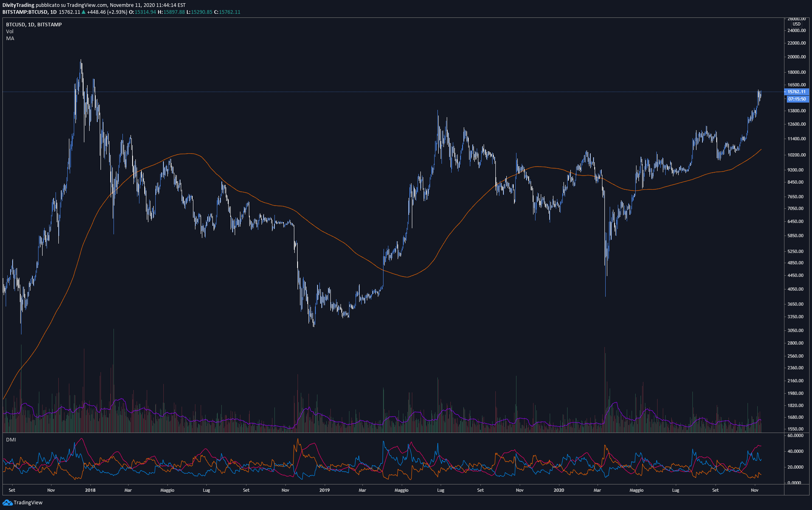Click the open value O:15314.94
Screen dimensions: 812x510
pyautogui.click(x=142, y=12)
